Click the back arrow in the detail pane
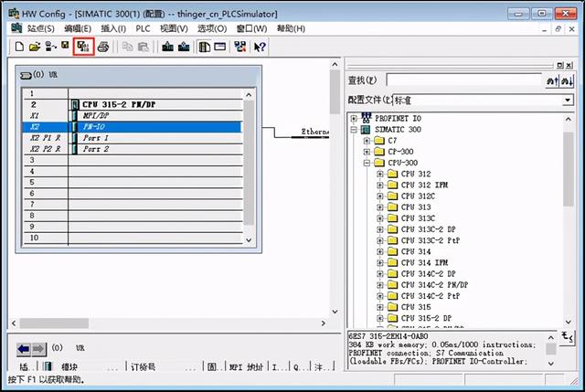 pos(25,348)
